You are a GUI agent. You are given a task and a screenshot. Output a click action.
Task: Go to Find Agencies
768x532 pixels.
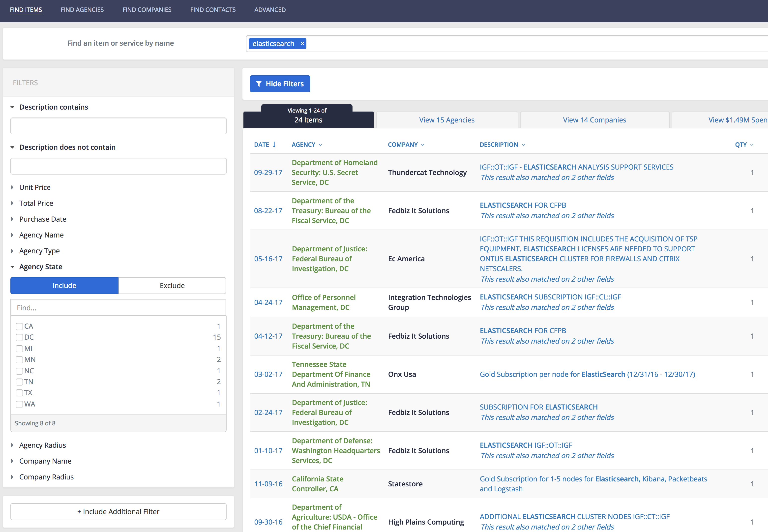coord(82,10)
